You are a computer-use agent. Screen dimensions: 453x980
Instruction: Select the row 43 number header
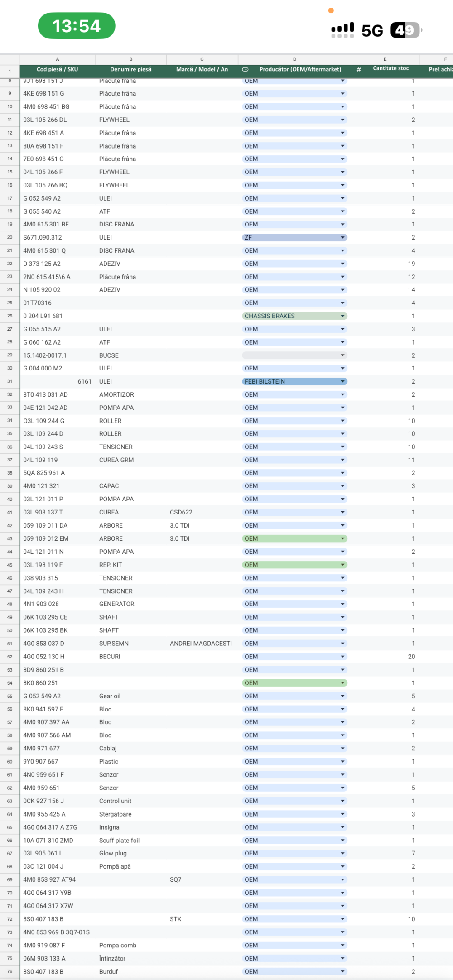pyautogui.click(x=10, y=538)
